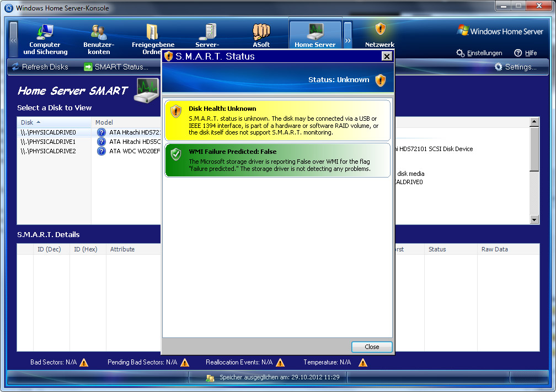The width and height of the screenshot is (556, 392).
Task: Click the disk info panel scrollbar thumb
Action: tap(534, 149)
